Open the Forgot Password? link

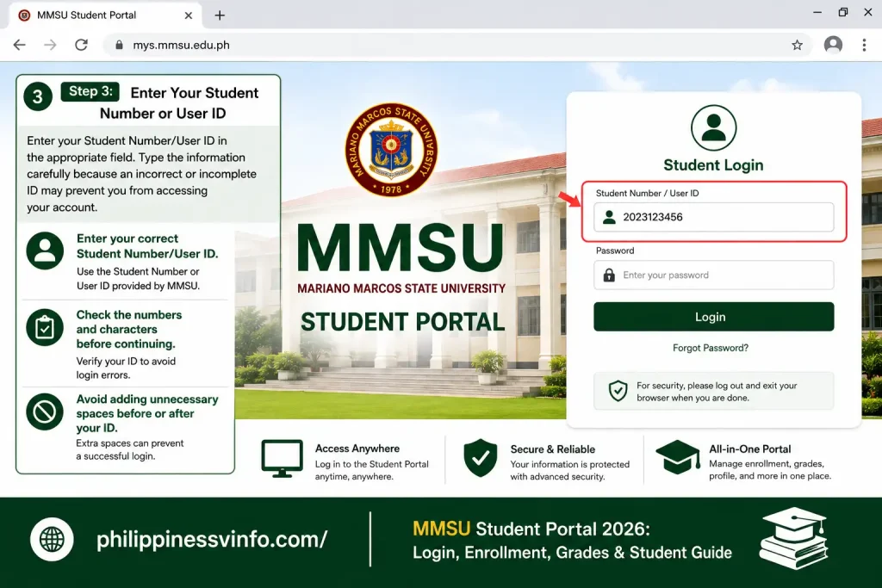(x=711, y=348)
